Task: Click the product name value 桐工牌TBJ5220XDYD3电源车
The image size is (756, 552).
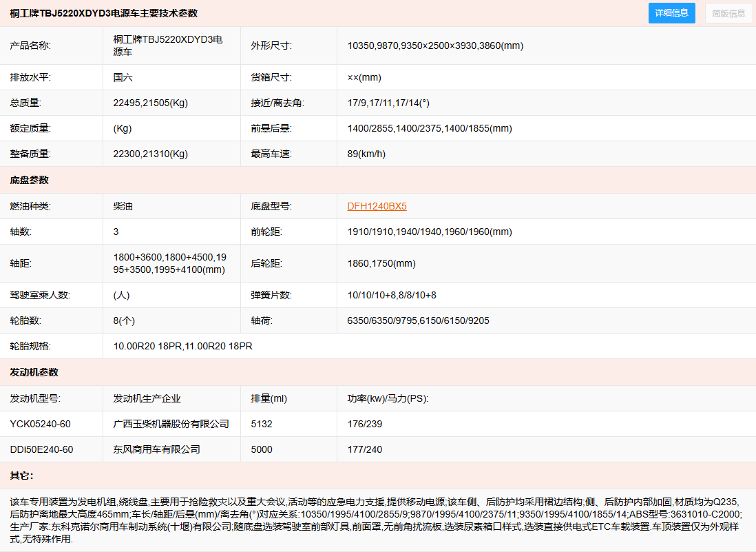Action: [x=168, y=45]
